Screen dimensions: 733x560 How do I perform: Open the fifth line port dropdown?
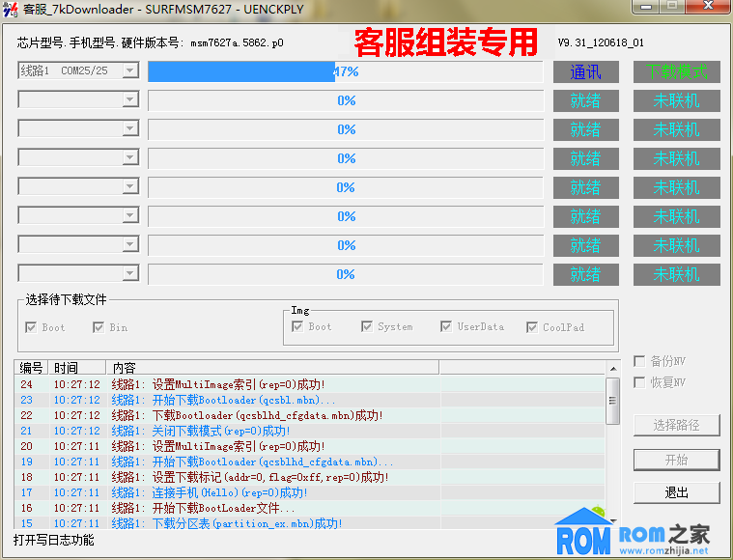click(78, 186)
